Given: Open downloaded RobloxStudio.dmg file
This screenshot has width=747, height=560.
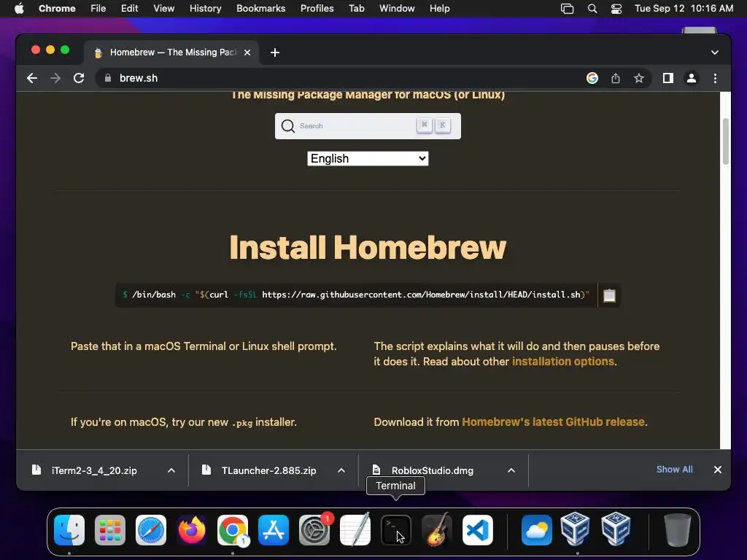Looking at the screenshot, I should click(431, 470).
